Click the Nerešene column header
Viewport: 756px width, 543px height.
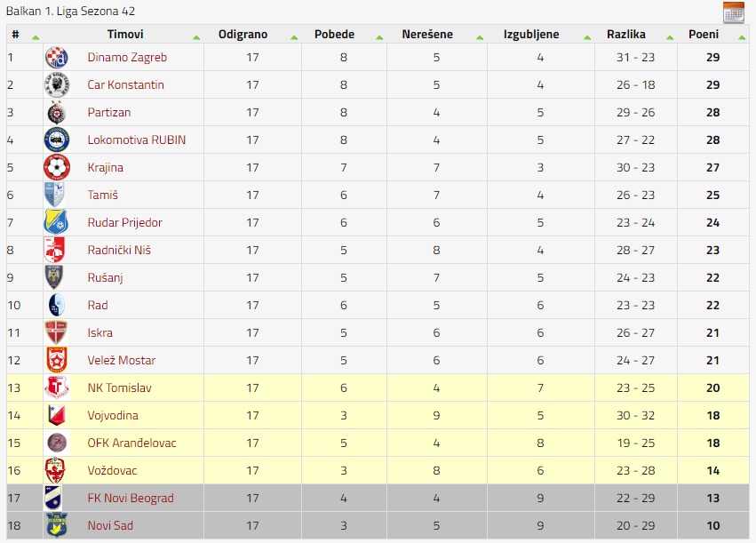coord(427,35)
